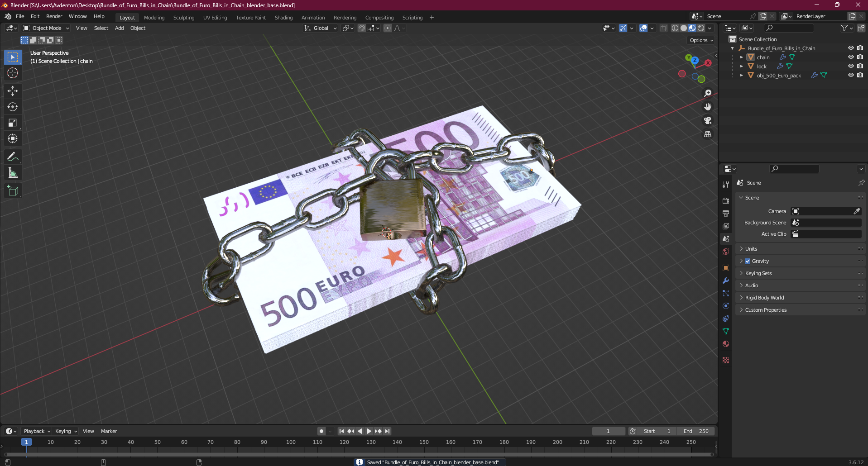
Task: Open the Object Constraints properties tab
Action: tap(726, 319)
